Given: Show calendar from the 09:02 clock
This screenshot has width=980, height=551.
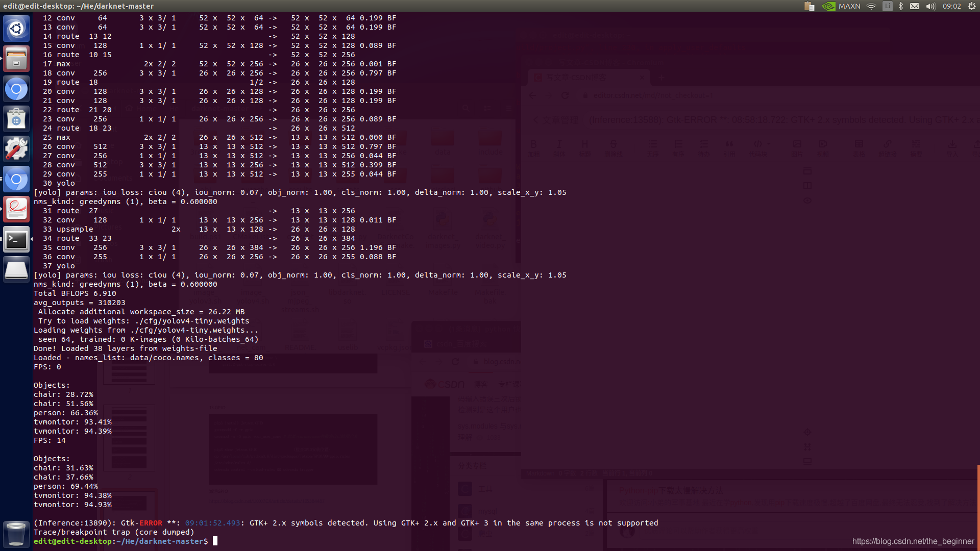Looking at the screenshot, I should click(951, 6).
